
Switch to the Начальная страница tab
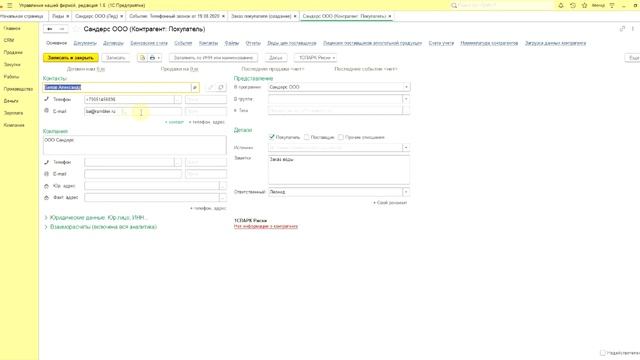(22, 16)
